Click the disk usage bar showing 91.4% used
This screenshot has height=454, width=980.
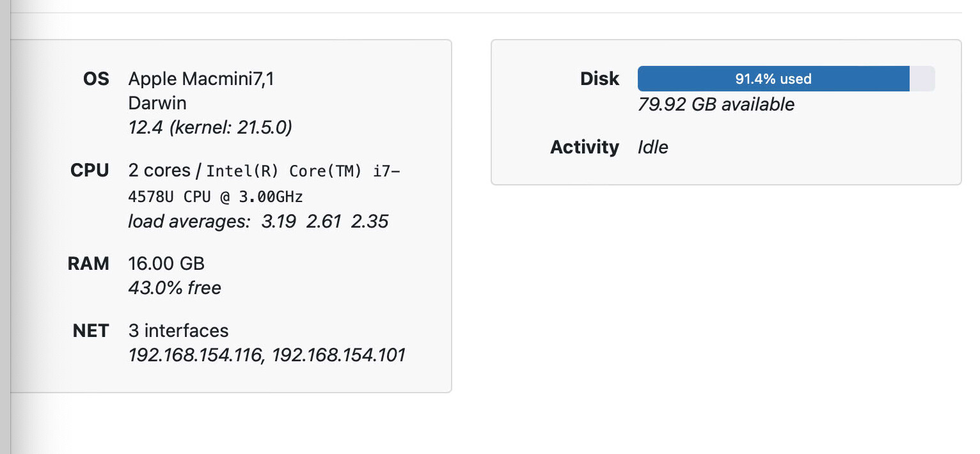773,79
